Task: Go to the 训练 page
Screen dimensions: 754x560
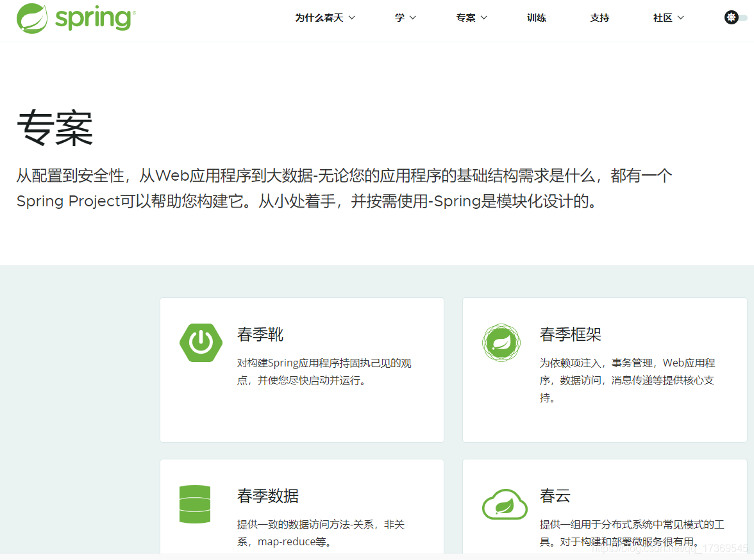Action: pyautogui.click(x=536, y=18)
